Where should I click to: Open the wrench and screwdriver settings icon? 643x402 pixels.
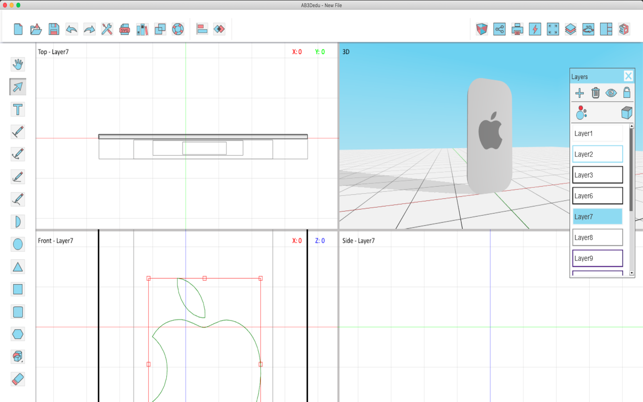click(x=107, y=29)
